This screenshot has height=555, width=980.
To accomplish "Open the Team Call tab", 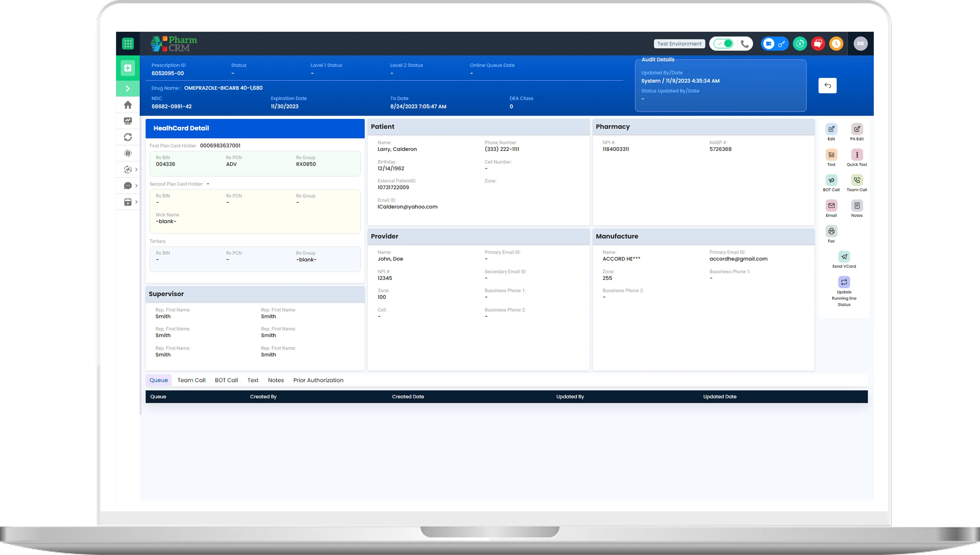I will point(191,380).
